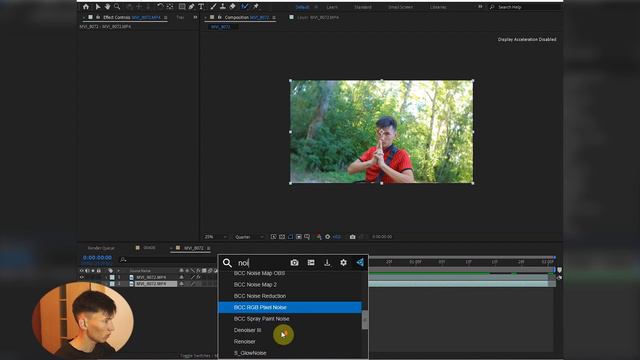Select the Brush tool
The height and width of the screenshot is (360, 640).
point(213,7)
